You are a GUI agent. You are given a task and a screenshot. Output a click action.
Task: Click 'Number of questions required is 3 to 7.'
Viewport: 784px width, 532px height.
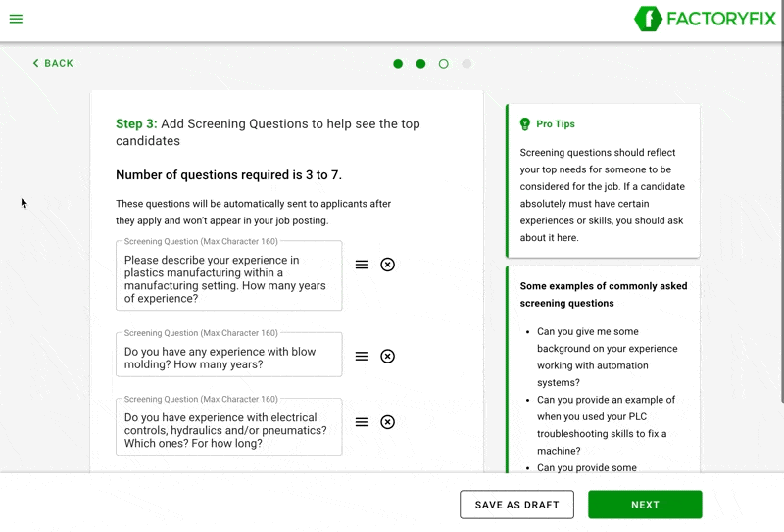coord(229,175)
